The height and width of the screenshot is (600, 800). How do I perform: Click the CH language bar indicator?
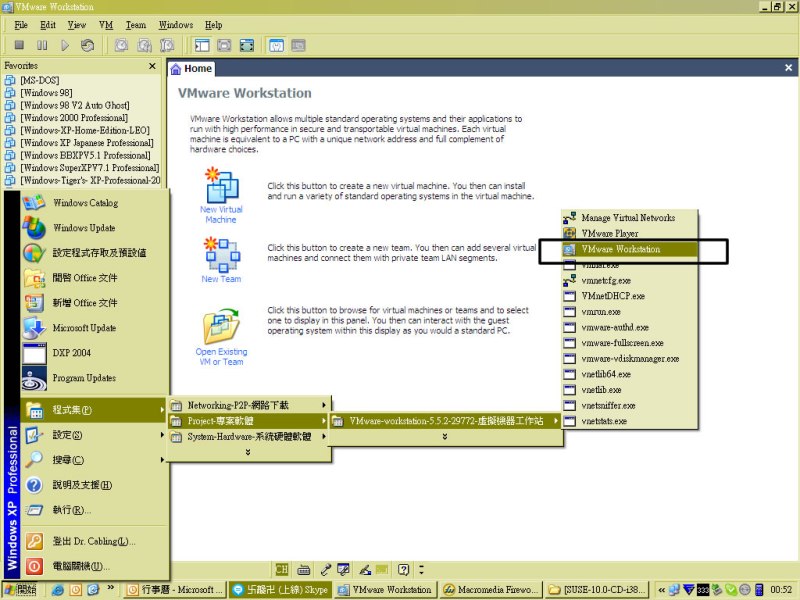282,569
